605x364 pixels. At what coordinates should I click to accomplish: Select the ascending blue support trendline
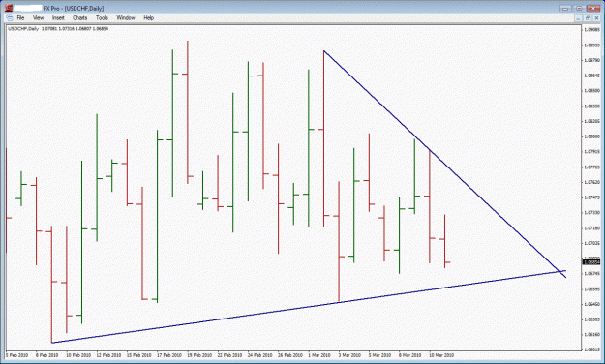(x=309, y=307)
